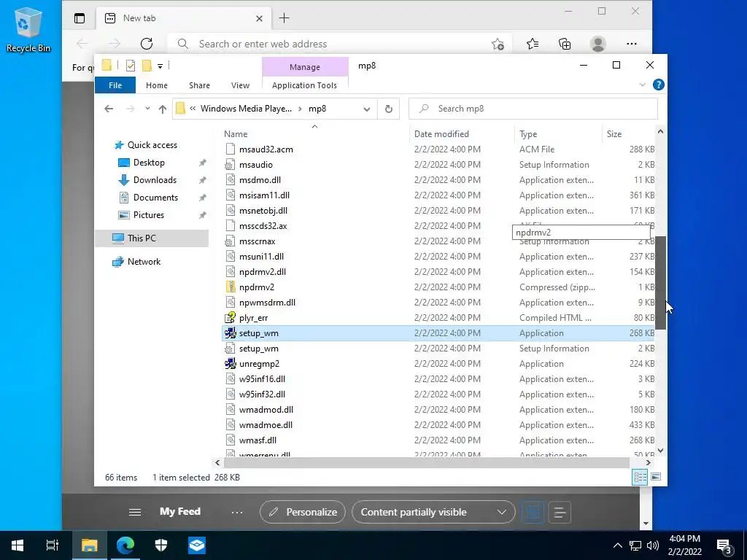This screenshot has height=560, width=747.
Task: Select the wmasf.dll file row
Action: tap(438, 440)
